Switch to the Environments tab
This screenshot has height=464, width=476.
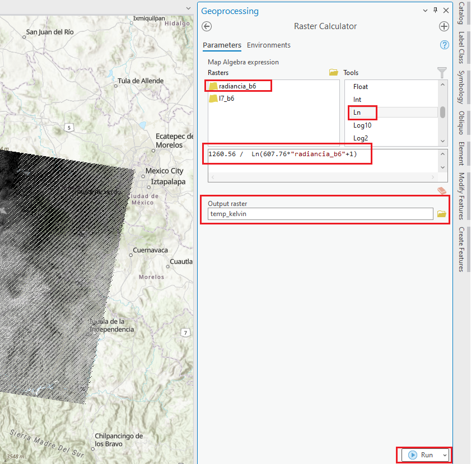coord(269,45)
